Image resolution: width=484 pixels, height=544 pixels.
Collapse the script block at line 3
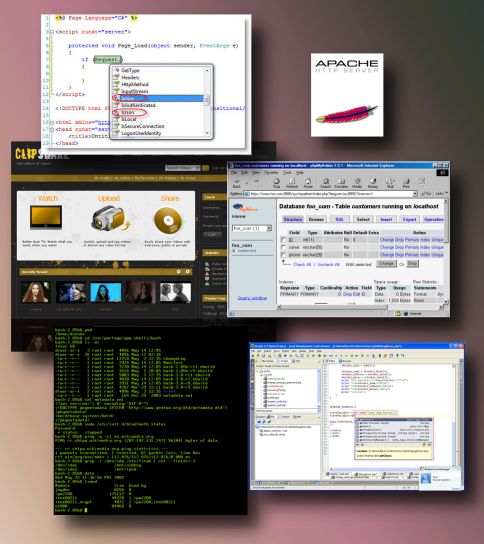point(52,32)
